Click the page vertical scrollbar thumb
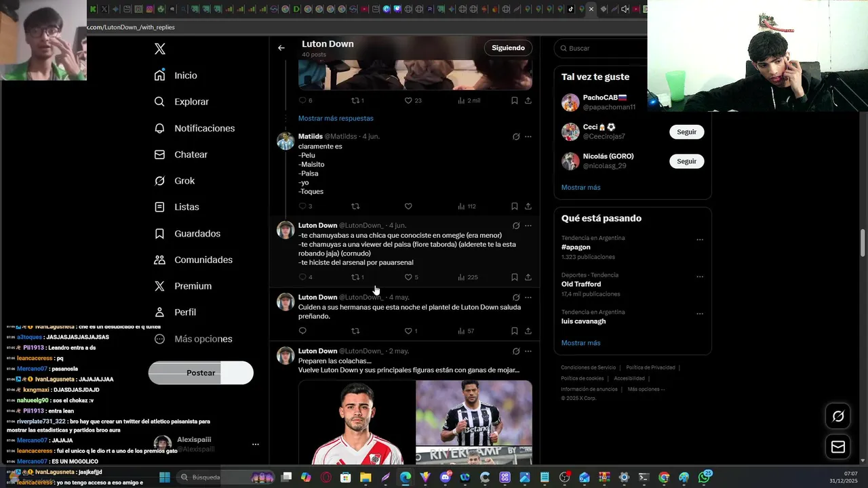868x488 pixels. (x=863, y=243)
